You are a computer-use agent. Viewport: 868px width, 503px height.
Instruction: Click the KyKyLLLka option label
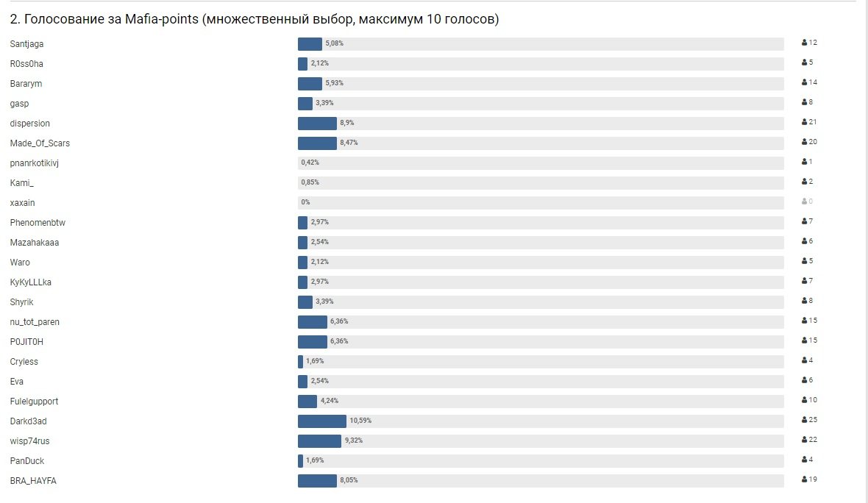click(x=31, y=282)
